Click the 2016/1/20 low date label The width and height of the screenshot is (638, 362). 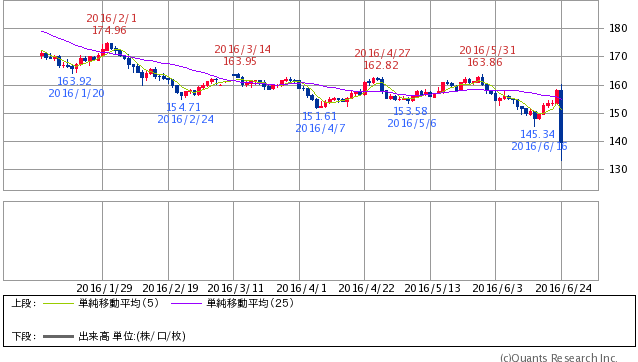tap(76, 94)
